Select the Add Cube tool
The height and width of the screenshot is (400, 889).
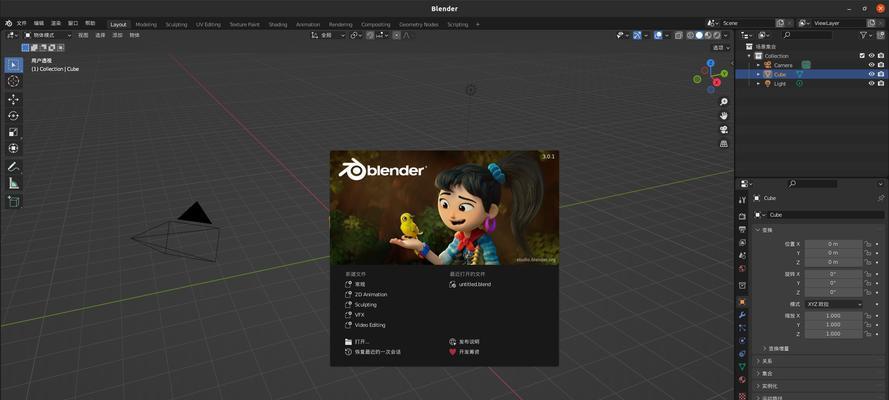click(14, 201)
